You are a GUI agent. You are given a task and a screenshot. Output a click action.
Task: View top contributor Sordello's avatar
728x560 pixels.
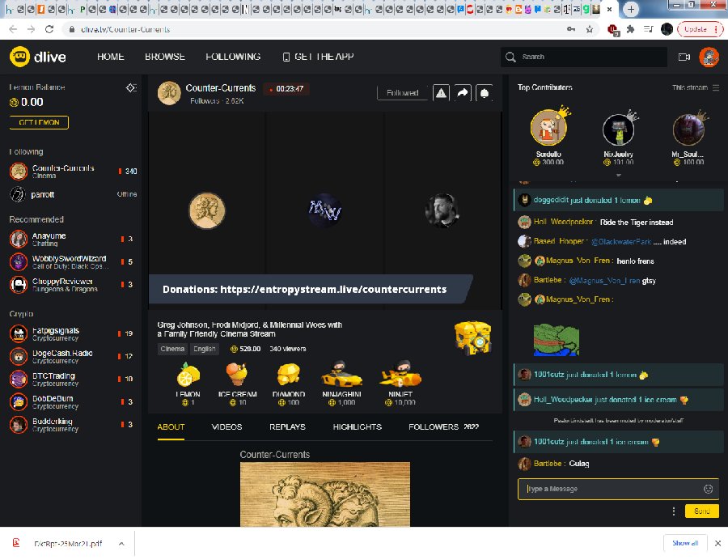click(548, 128)
